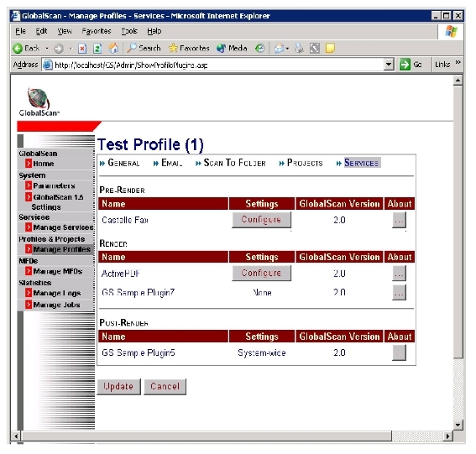Open the Favorites star toolbar button
The width and height of the screenshot is (476, 454).
click(189, 48)
